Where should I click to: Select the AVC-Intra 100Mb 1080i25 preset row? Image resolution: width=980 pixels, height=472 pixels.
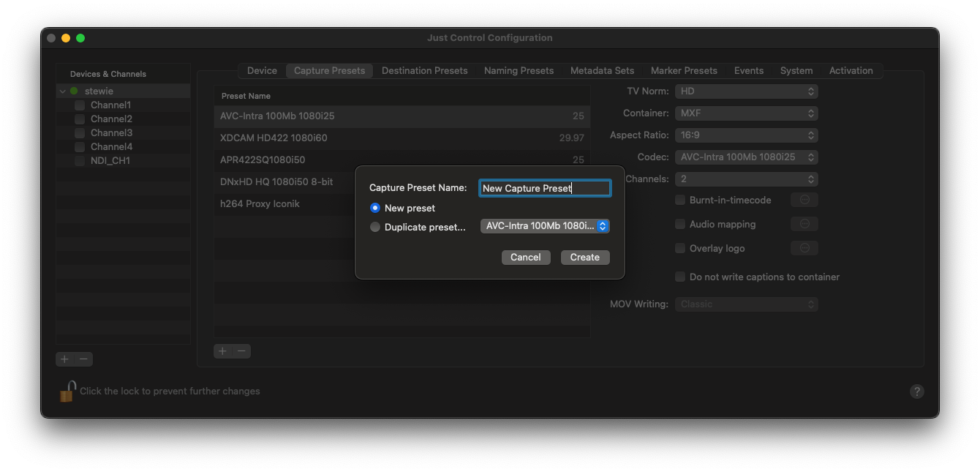(402, 116)
